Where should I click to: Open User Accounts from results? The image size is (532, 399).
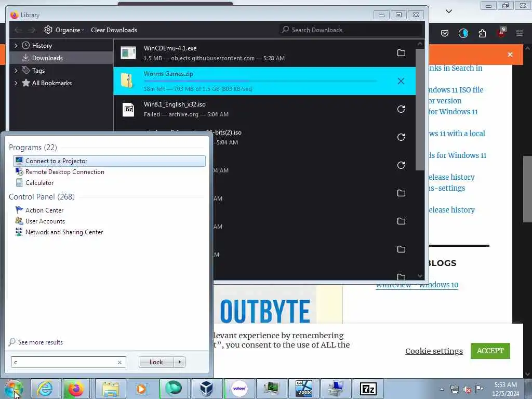pos(109,221)
